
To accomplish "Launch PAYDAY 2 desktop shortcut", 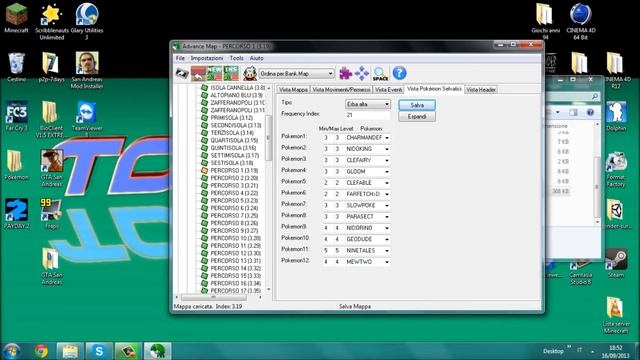I will (x=16, y=213).
